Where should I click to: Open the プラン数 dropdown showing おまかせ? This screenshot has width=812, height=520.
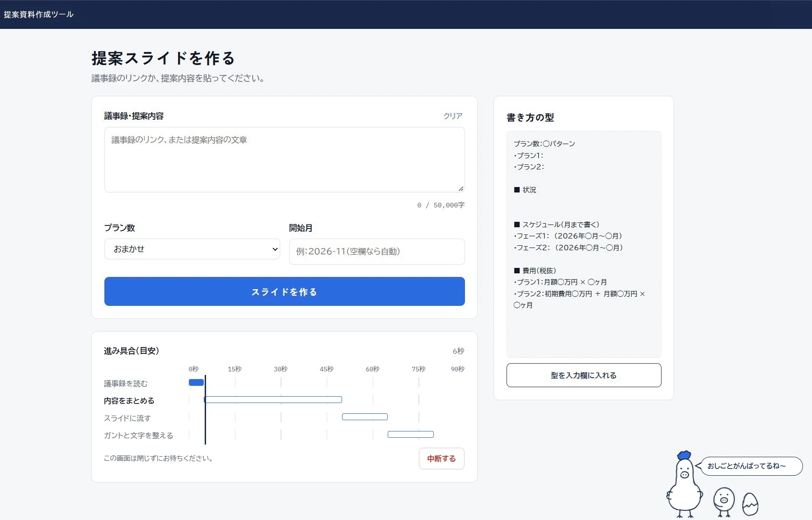(x=192, y=249)
